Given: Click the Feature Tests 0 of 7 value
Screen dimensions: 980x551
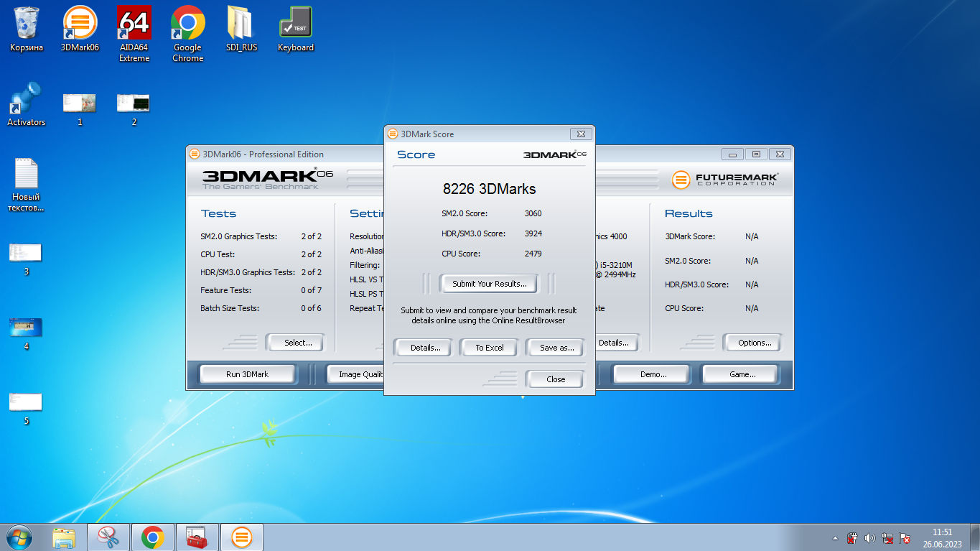Looking at the screenshot, I should point(311,290).
